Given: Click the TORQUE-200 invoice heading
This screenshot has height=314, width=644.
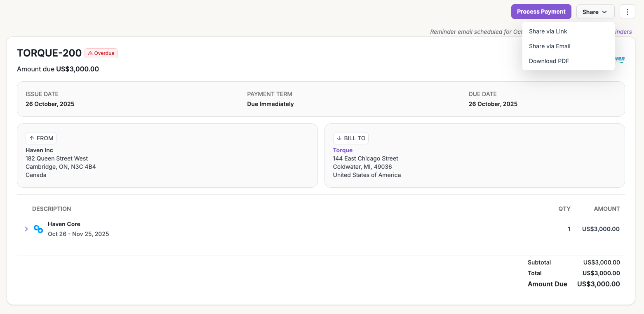Looking at the screenshot, I should [49, 53].
